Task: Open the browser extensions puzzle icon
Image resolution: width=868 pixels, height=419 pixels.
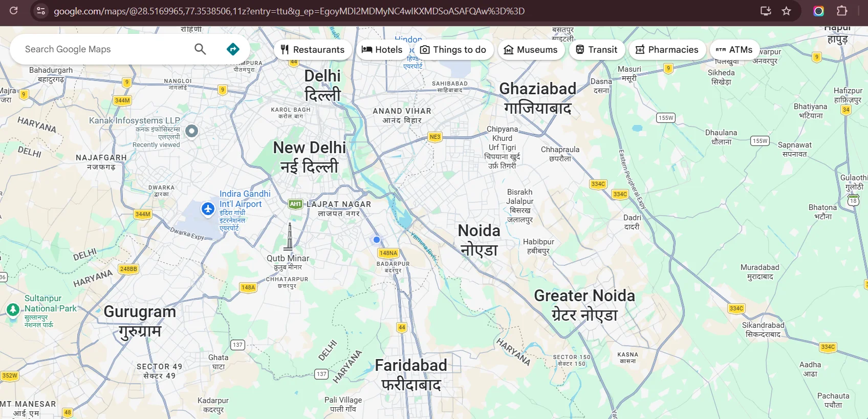Action: point(842,11)
